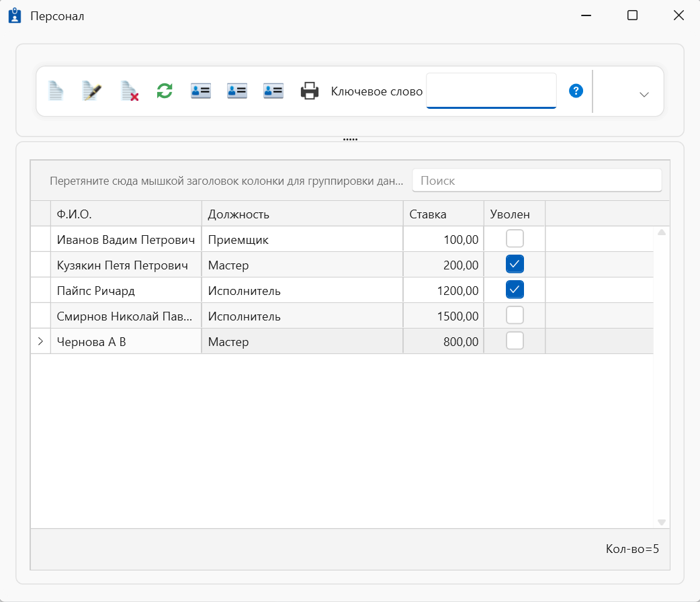Print the staff list using printer icon
Screen dimensions: 700x602
(310, 91)
